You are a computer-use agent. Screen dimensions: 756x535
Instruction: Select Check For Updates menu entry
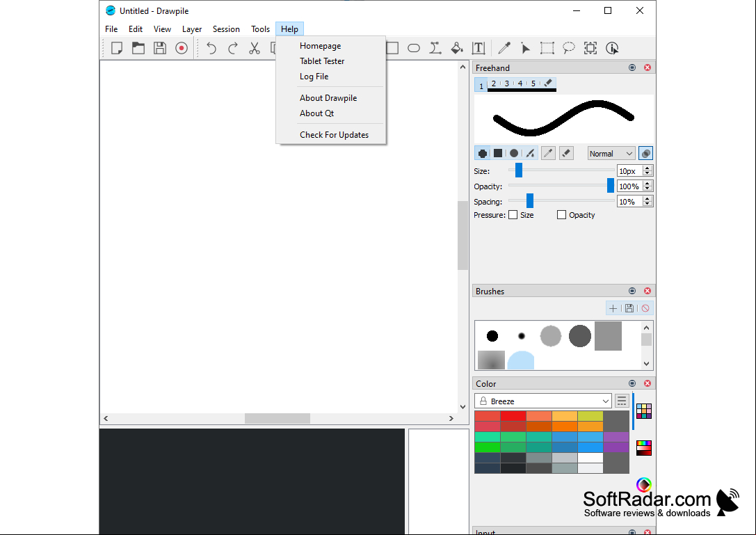point(331,135)
